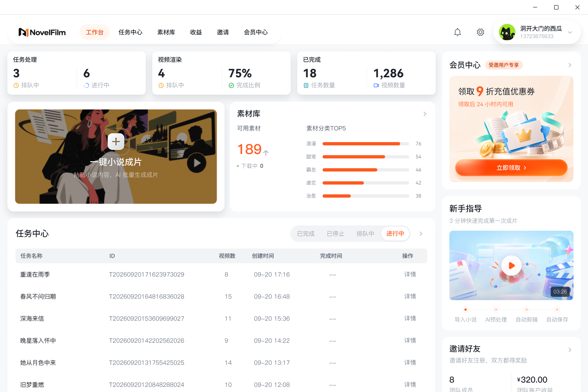Open the notifications bell

[457, 32]
